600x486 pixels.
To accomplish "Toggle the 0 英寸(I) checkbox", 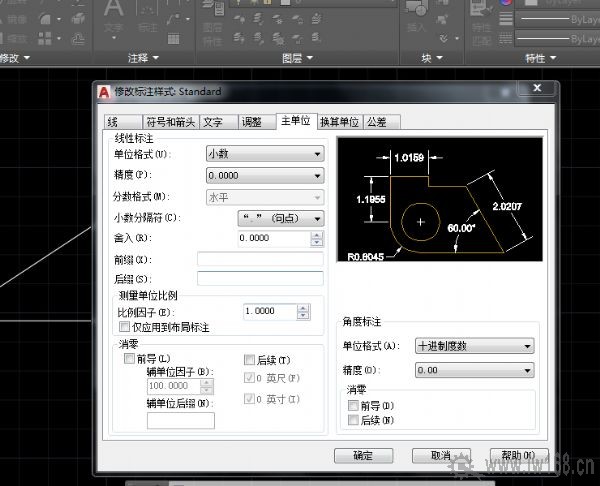I will coord(249,399).
